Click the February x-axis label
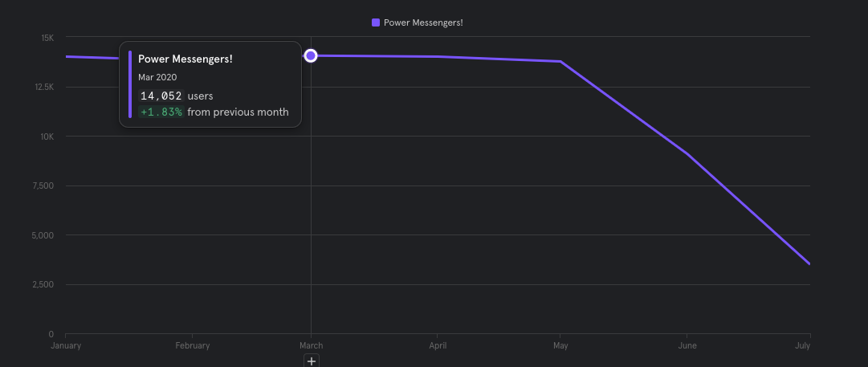Screen dimensions: 868x367 [192, 345]
